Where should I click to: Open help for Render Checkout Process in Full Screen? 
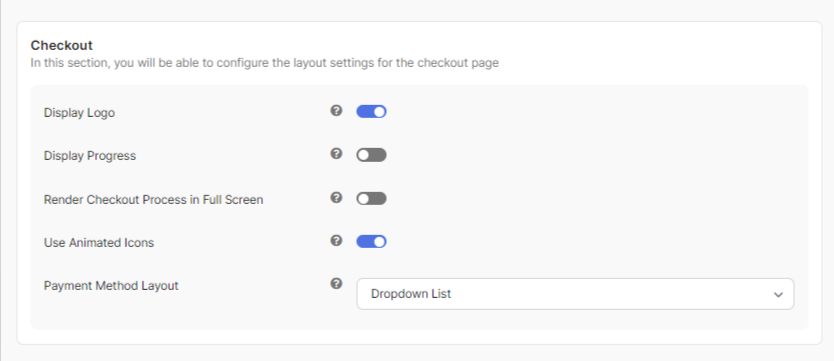pos(336,197)
